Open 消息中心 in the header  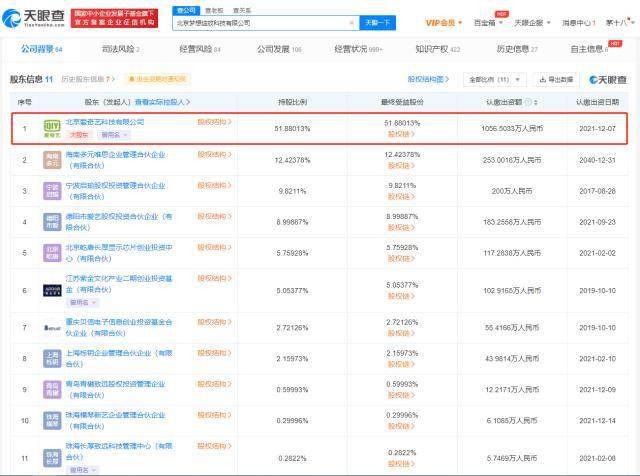click(x=579, y=22)
